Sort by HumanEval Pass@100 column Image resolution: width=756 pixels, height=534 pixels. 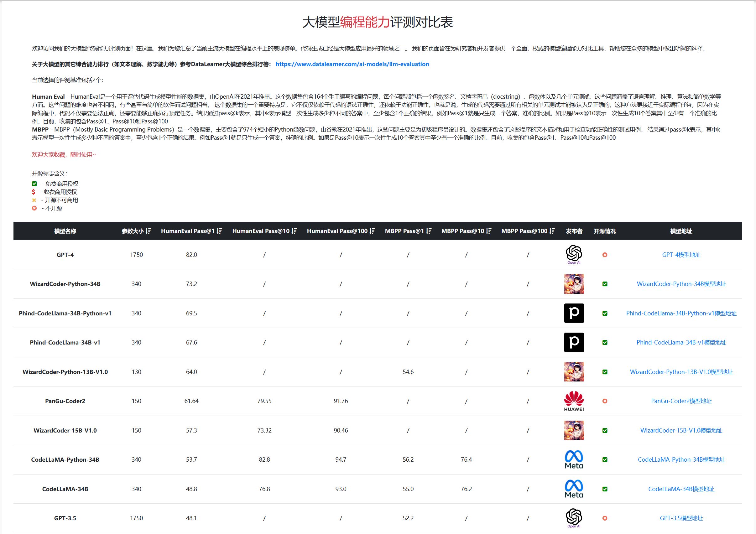pos(372,231)
